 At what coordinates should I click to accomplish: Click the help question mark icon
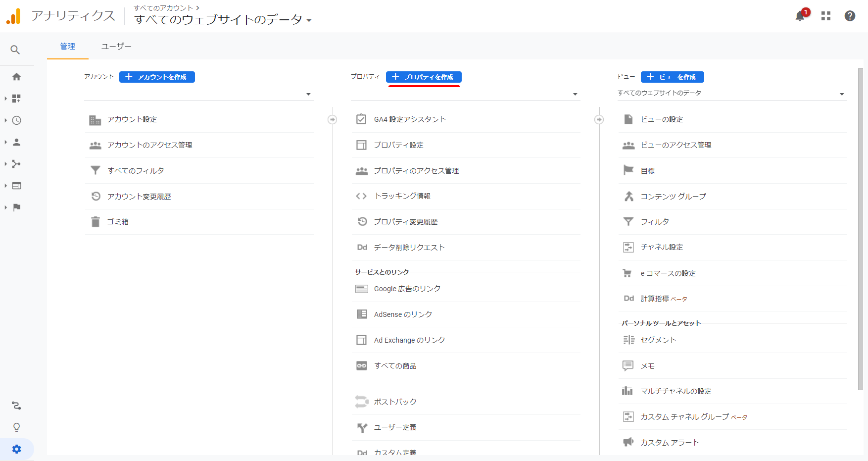pos(850,16)
